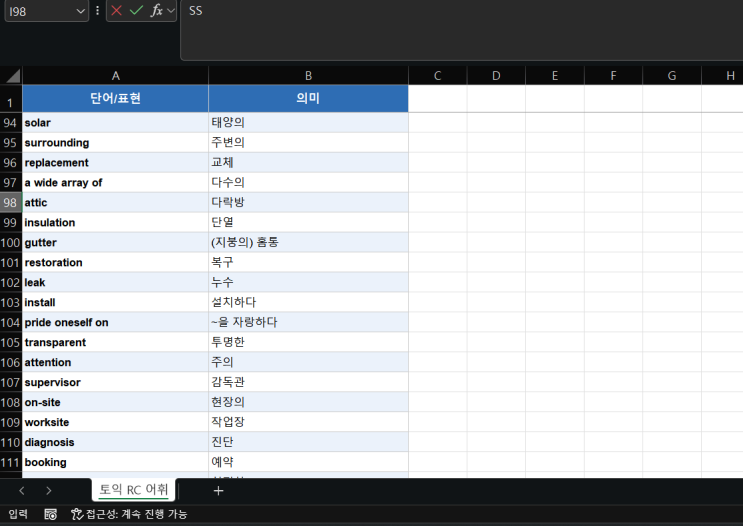Select the cell 'pride oneself on'

[116, 323]
